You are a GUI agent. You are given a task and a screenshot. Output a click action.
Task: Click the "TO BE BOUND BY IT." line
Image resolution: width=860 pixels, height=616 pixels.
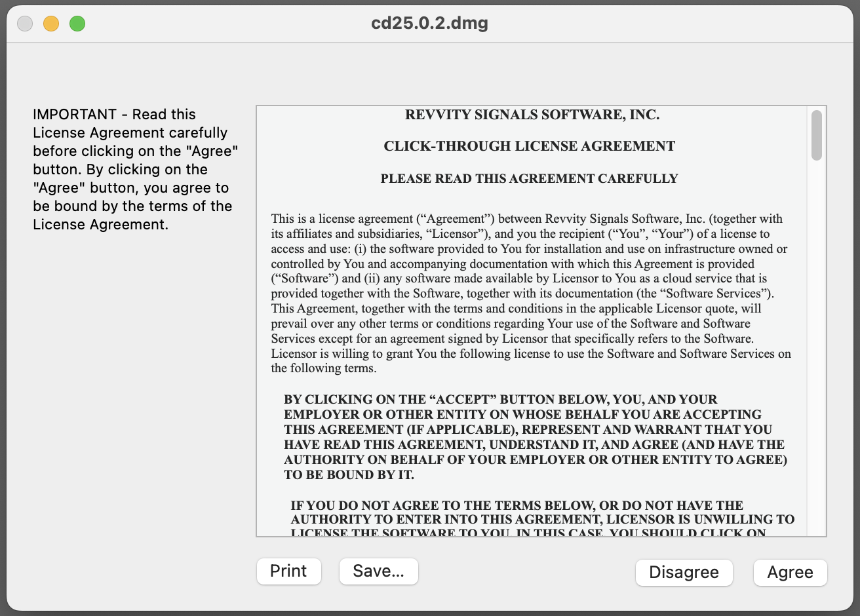point(349,475)
